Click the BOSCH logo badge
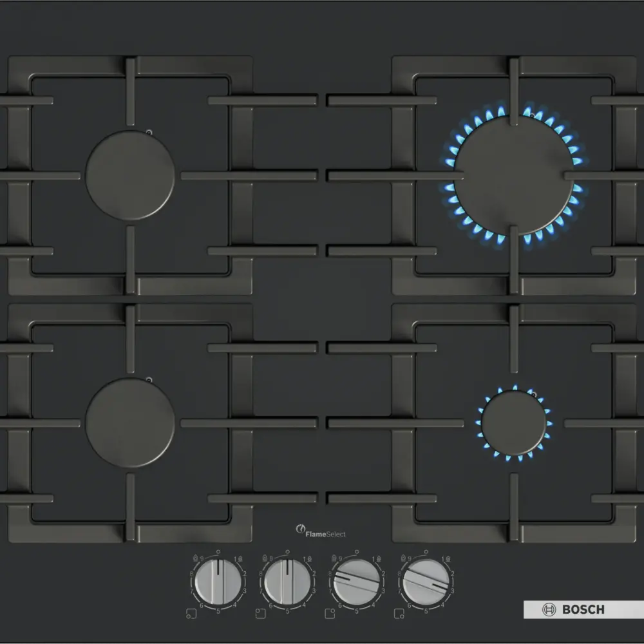Viewport: 644px width, 644px height. [x=583, y=609]
